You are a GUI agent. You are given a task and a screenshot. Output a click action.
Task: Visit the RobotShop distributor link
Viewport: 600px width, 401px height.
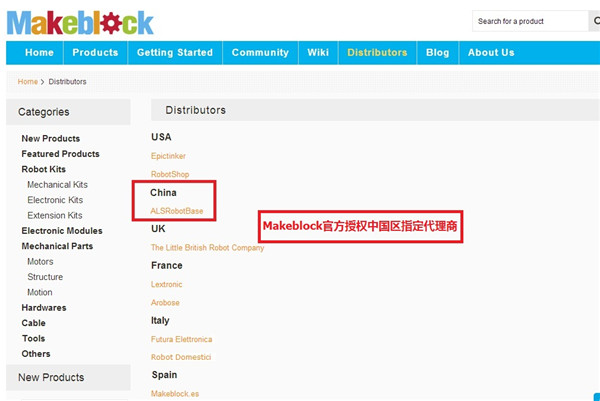[x=170, y=174]
